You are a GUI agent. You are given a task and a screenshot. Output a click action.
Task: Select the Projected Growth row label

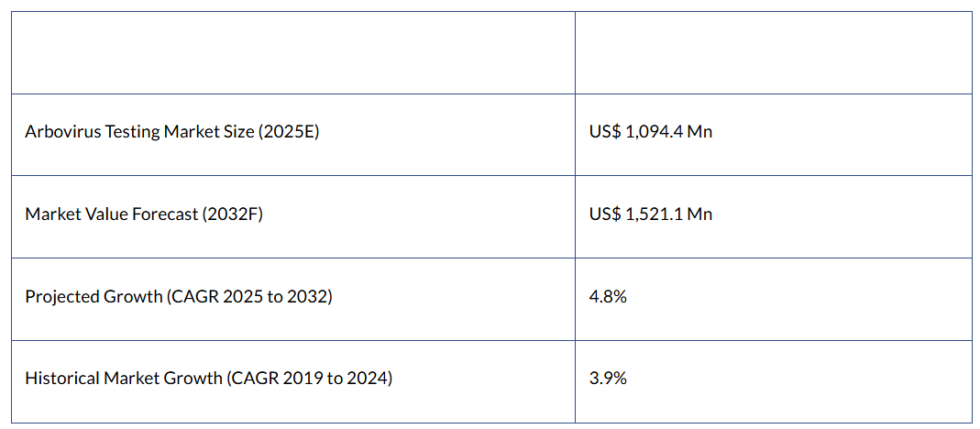[178, 297]
